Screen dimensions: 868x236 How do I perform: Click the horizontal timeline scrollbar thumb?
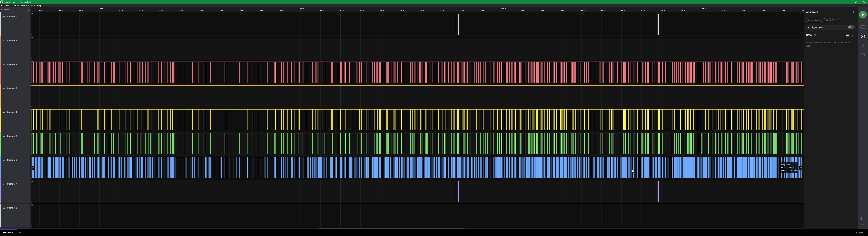392,229
